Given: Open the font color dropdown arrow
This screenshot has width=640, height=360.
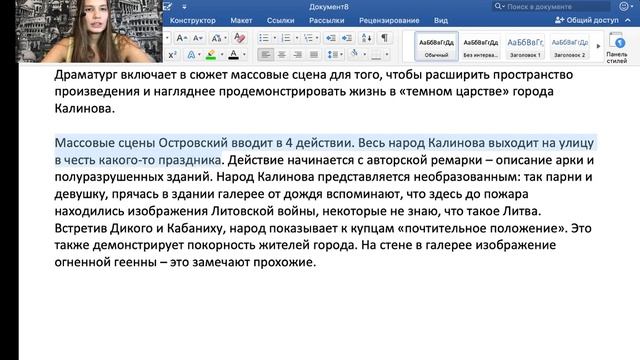Looking at the screenshot, I should pos(244,55).
